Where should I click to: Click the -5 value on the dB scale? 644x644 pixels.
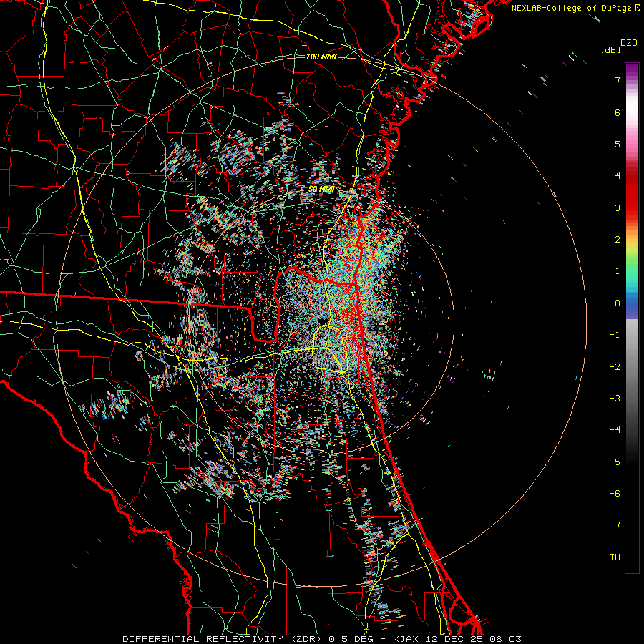pos(615,462)
